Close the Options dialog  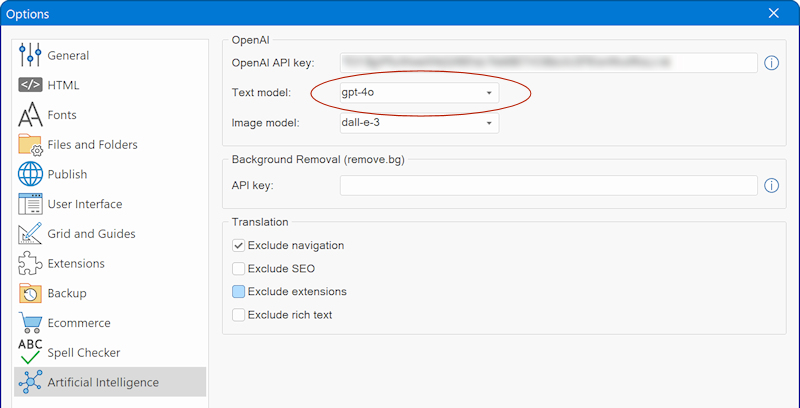click(774, 13)
